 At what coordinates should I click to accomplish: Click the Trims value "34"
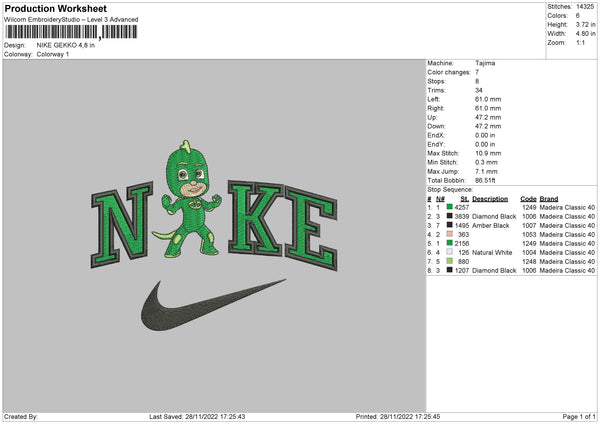(478, 90)
